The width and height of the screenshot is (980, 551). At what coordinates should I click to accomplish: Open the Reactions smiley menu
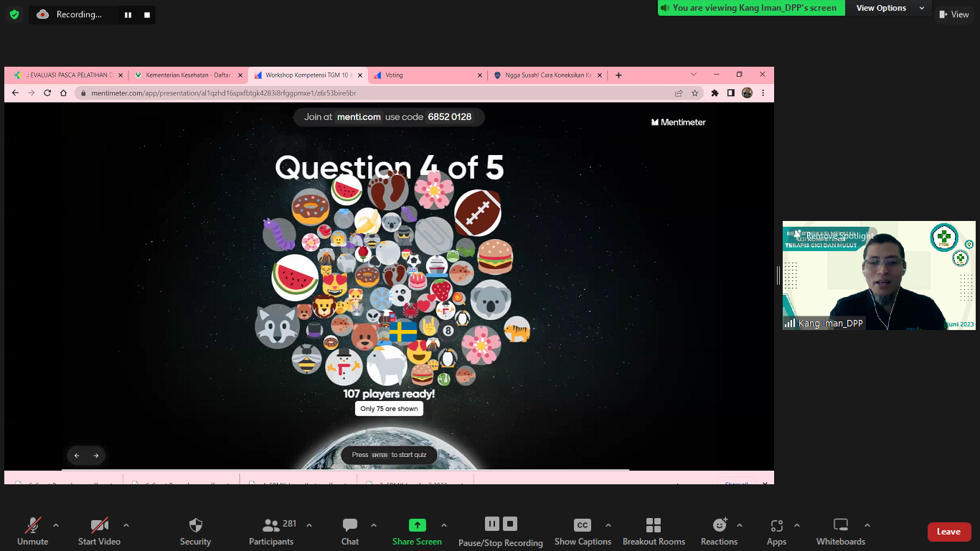[719, 532]
